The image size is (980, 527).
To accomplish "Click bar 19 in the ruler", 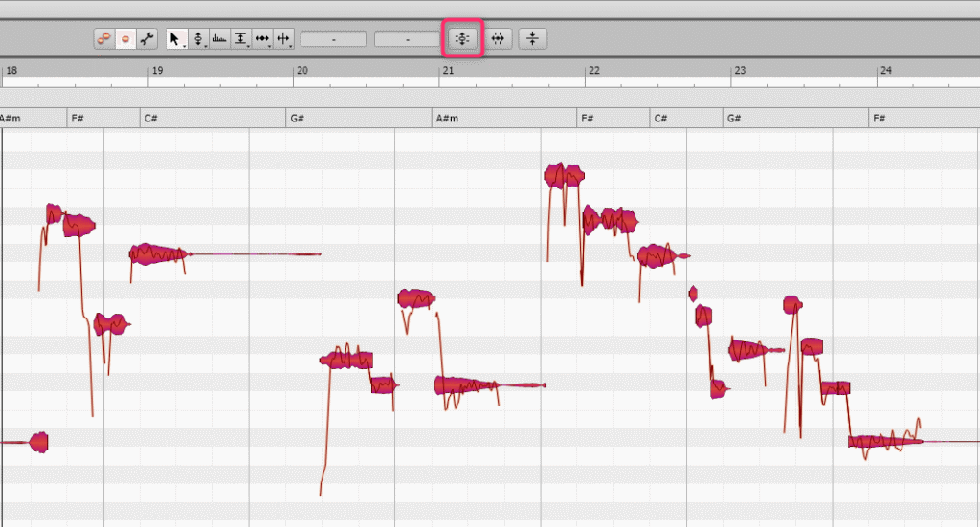I will (158, 71).
